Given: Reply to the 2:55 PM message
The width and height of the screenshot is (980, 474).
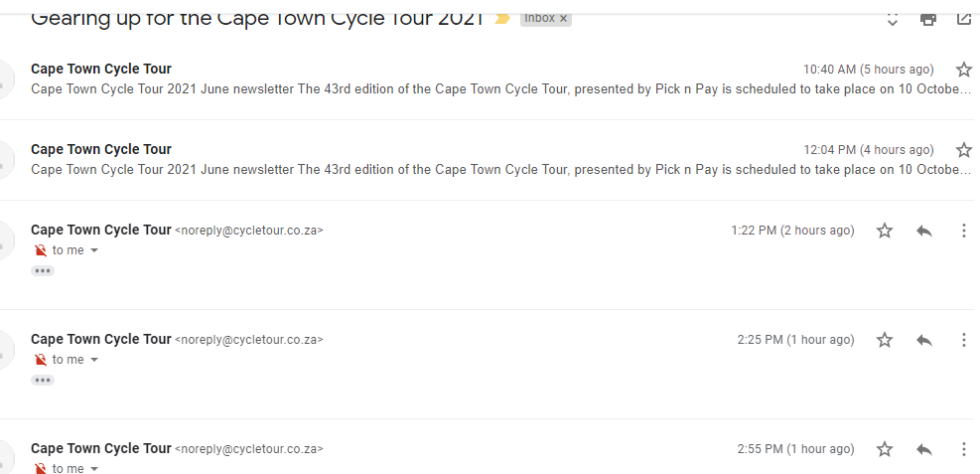Looking at the screenshot, I should 924,449.
